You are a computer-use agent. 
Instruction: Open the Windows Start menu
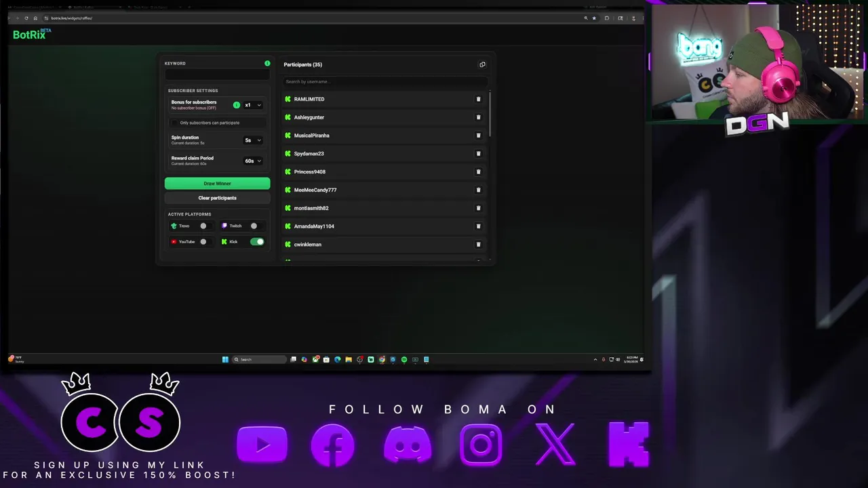coord(225,359)
